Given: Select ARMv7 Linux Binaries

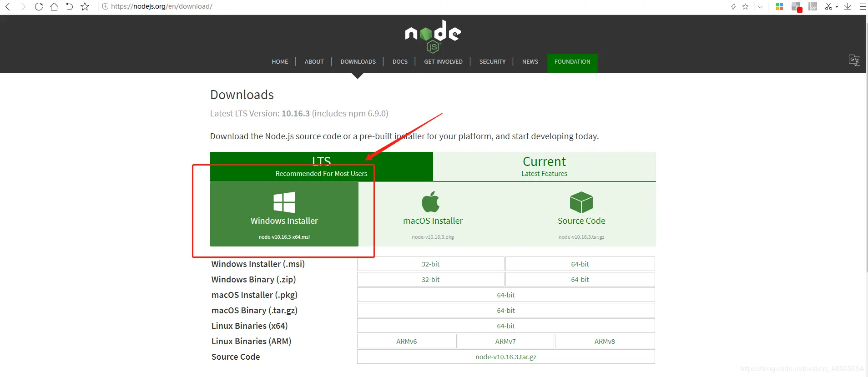Looking at the screenshot, I should click(505, 342).
